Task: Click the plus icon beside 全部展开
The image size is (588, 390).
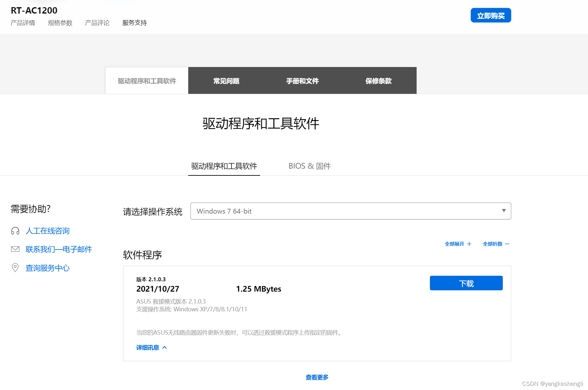Action: pos(469,244)
